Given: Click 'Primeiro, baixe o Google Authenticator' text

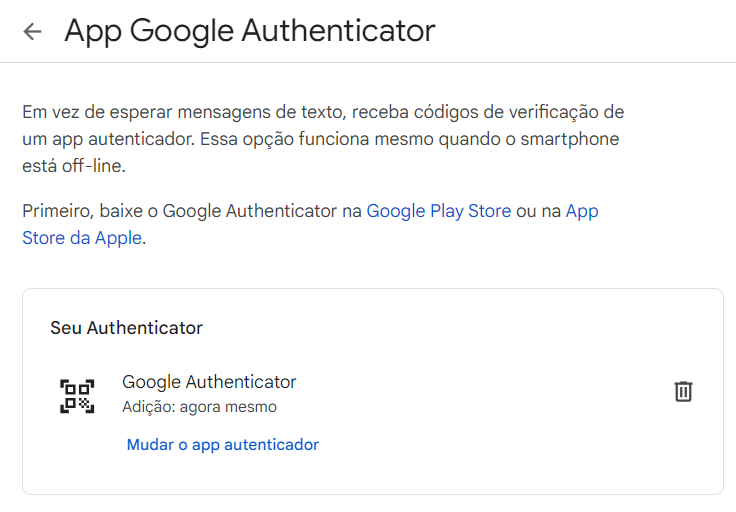Looking at the screenshot, I should pyautogui.click(x=180, y=211).
